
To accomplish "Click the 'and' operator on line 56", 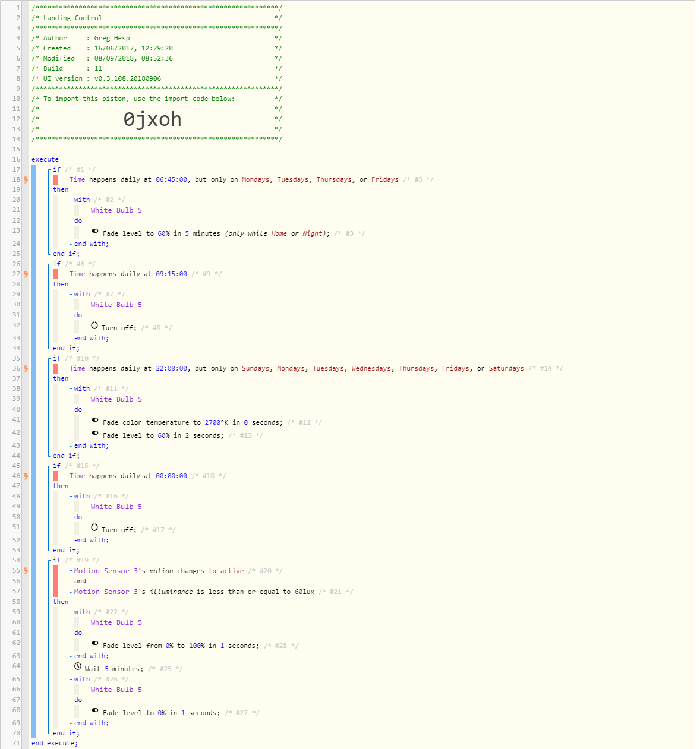I will [x=80, y=581].
